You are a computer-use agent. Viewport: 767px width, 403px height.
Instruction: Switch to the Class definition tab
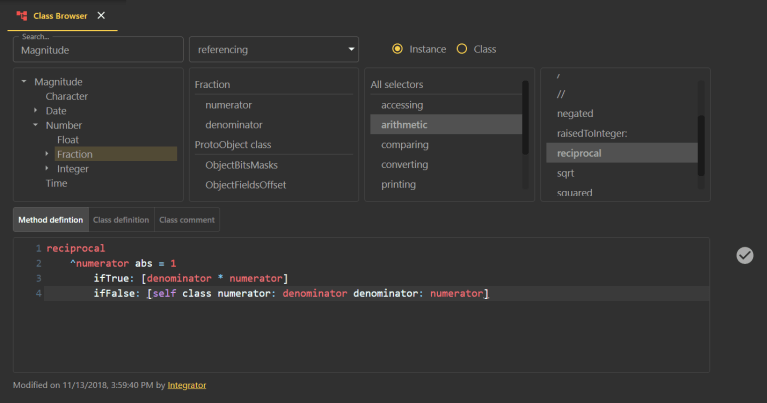pyautogui.click(x=120, y=220)
